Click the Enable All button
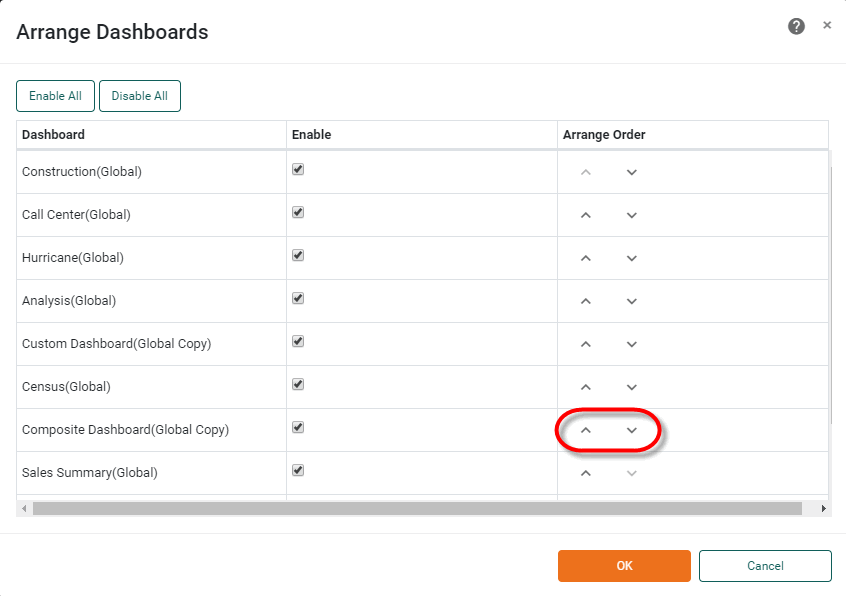The width and height of the screenshot is (846, 596). click(55, 96)
